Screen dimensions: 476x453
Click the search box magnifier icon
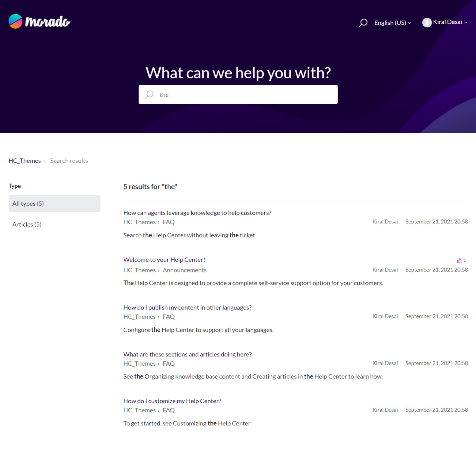(x=149, y=94)
